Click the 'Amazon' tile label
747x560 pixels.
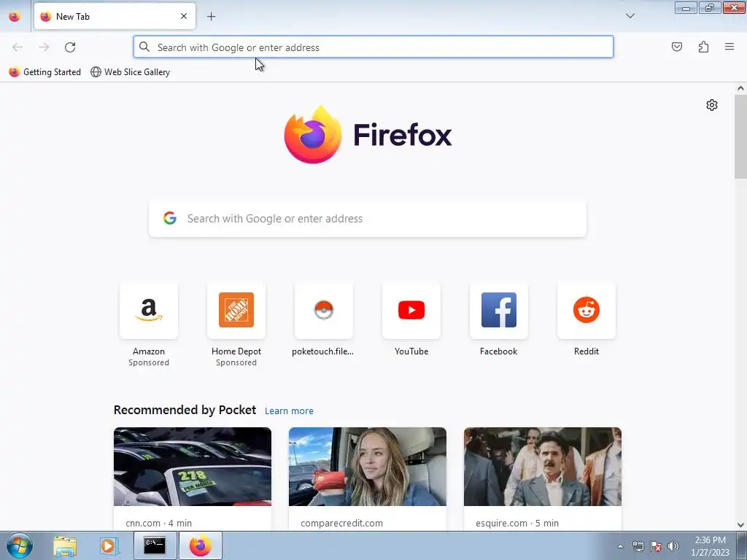(x=149, y=351)
